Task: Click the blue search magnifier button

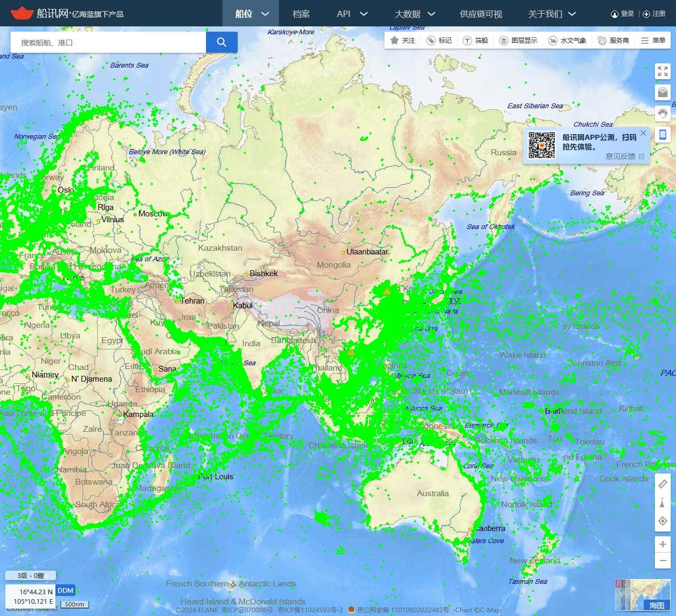Action: point(221,42)
